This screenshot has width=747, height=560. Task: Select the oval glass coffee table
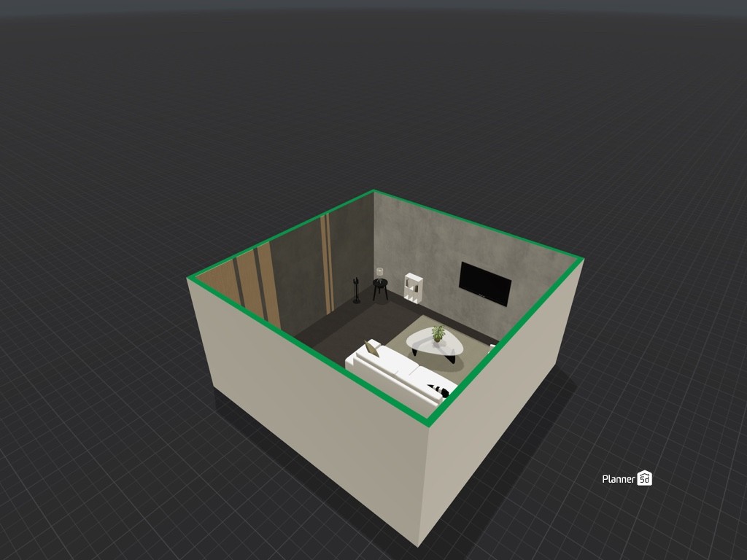point(436,341)
